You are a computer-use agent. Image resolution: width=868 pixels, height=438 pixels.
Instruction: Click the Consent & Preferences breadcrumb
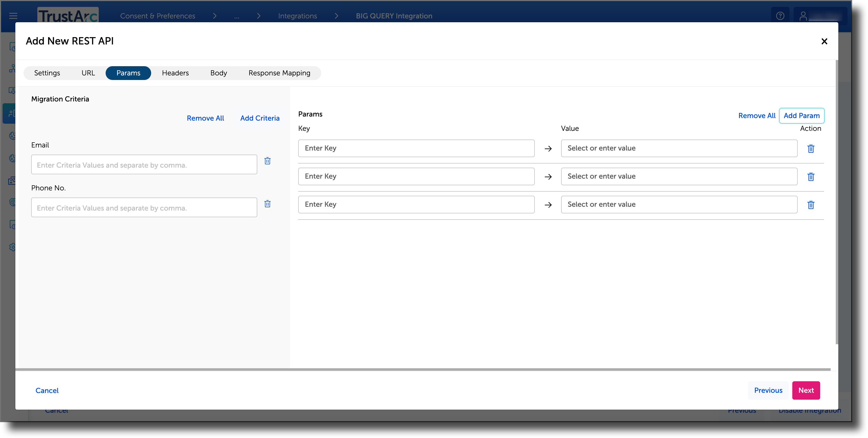tap(157, 16)
